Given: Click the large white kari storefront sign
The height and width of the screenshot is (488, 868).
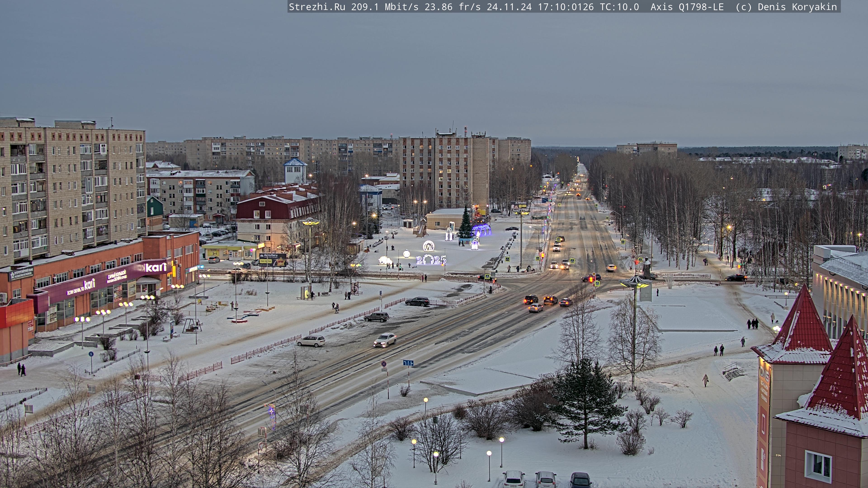Looking at the screenshot, I should click(156, 268).
